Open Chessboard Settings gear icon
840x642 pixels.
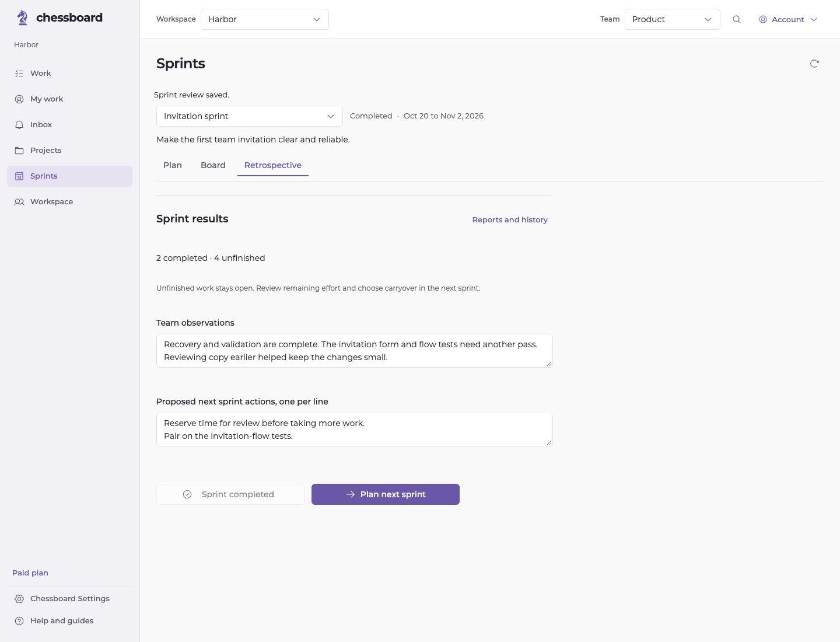(x=19, y=599)
